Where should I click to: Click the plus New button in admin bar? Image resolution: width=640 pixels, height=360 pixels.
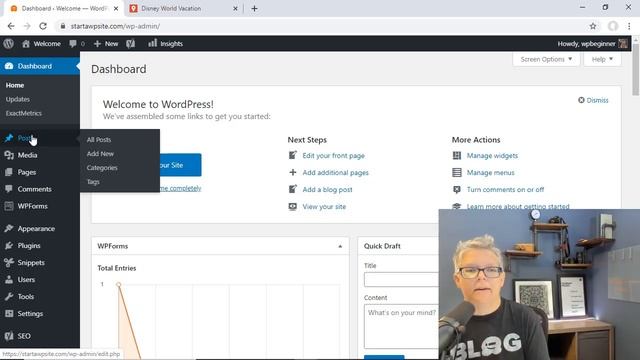pos(106,44)
